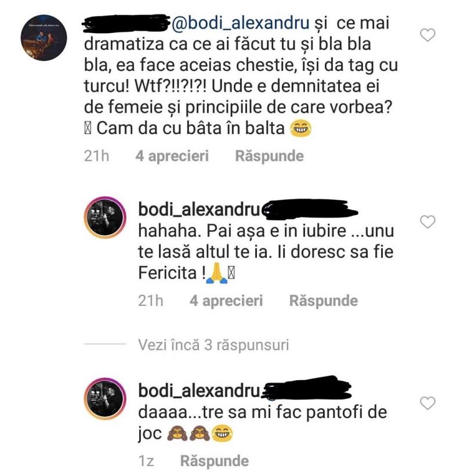This screenshot has height=476, width=464.
Task: Expand 'Vezi încă 3 răspunsuri'
Action: coord(213,345)
